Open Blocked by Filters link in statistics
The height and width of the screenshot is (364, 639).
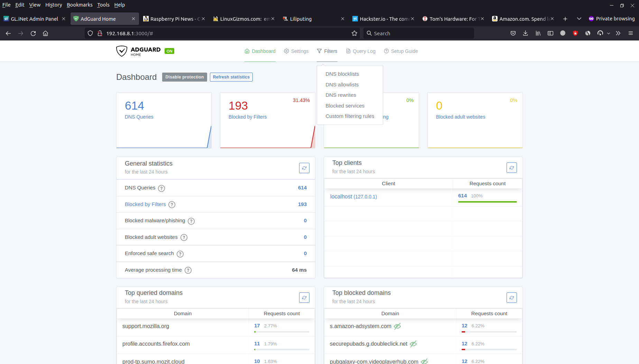tap(145, 204)
